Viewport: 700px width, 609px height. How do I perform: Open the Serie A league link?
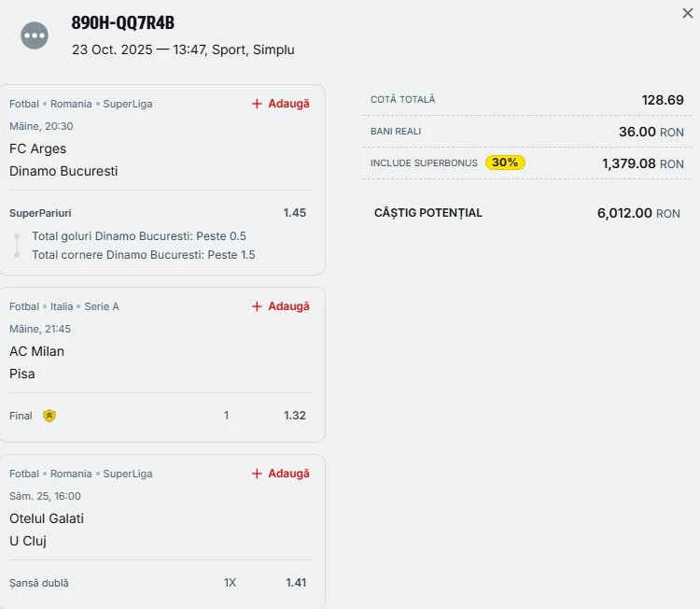point(102,306)
